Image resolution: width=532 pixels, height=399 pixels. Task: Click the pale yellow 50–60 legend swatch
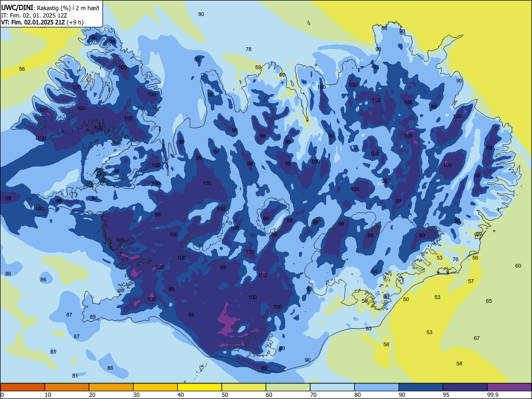click(x=244, y=387)
